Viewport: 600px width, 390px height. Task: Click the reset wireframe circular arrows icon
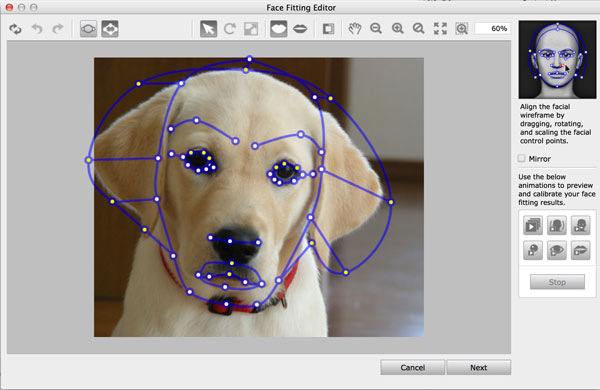click(x=15, y=29)
